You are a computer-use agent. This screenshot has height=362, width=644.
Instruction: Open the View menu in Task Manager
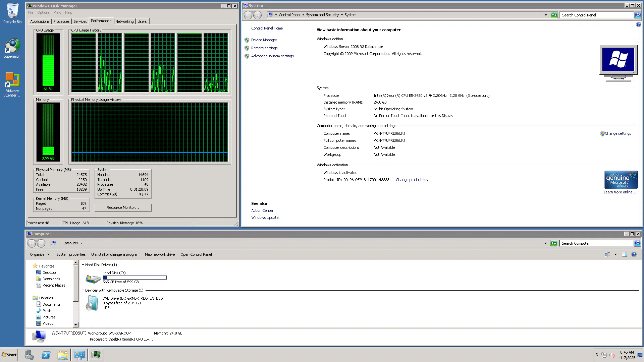pos(57,12)
